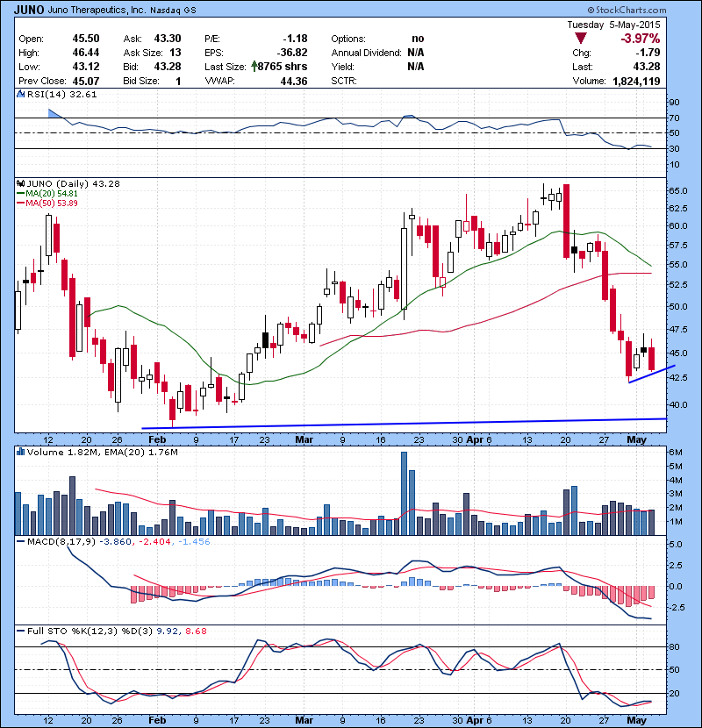The image size is (702, 728).
Task: Click the StockCharts.com copyright link
Action: click(x=627, y=10)
